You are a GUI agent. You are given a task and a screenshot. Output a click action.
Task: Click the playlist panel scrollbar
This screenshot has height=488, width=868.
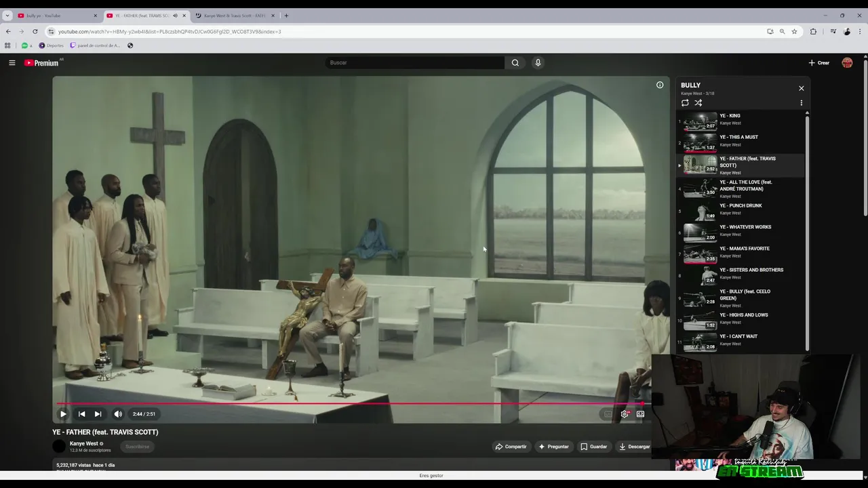807,233
